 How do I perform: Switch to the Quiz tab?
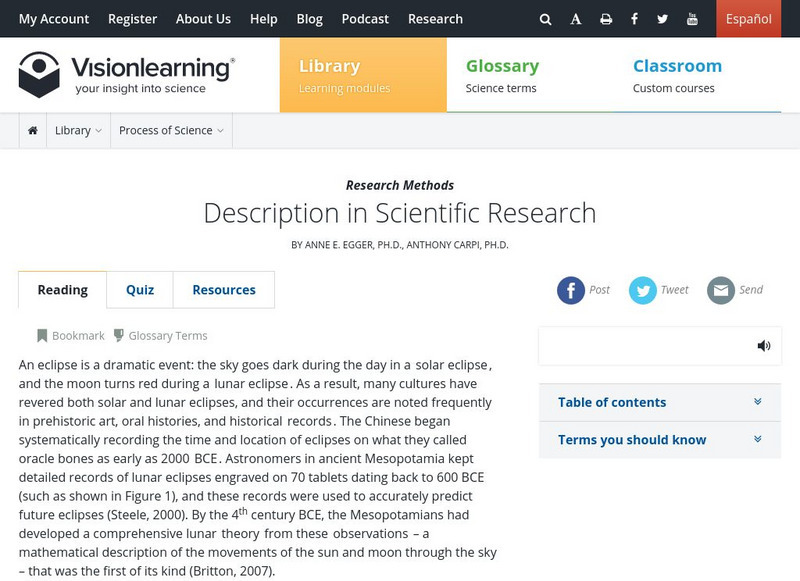pos(139,289)
